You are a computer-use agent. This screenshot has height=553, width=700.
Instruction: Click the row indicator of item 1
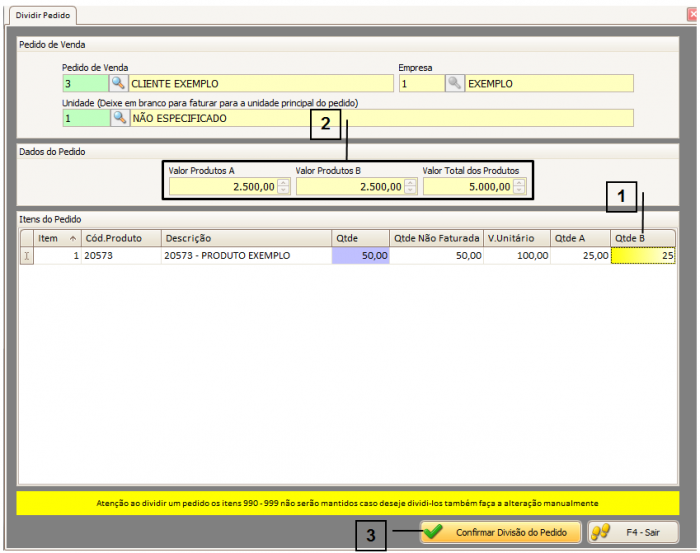[27, 256]
